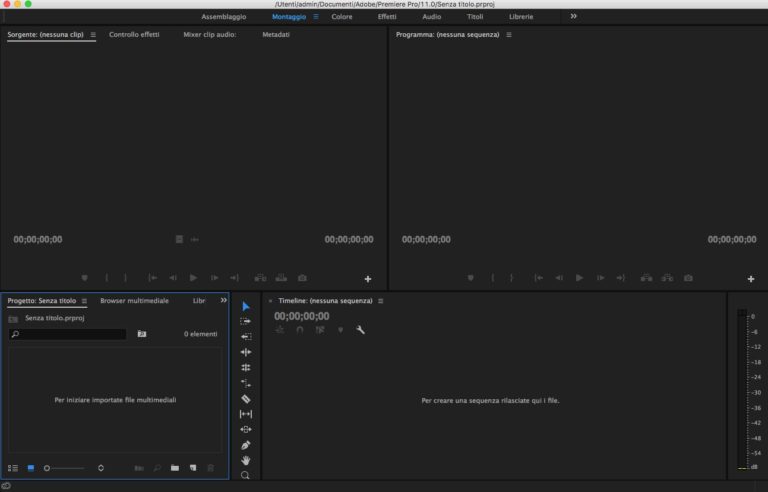Click the New Item icon in Project panel
The height and width of the screenshot is (492, 768).
(193, 468)
